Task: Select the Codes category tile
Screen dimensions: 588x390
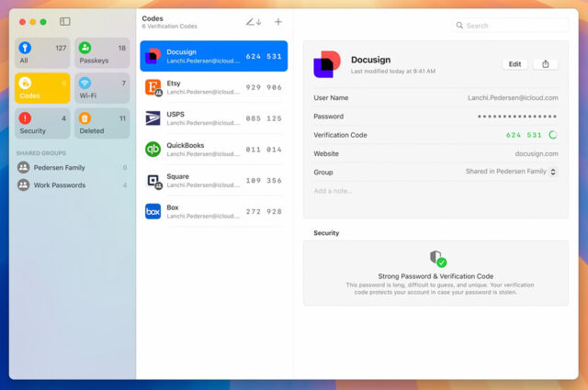Action: (42, 88)
